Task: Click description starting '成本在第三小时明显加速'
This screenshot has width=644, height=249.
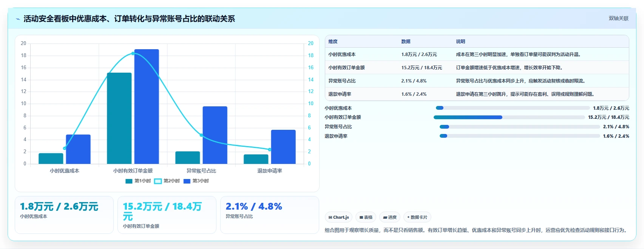Action: pyautogui.click(x=519, y=54)
